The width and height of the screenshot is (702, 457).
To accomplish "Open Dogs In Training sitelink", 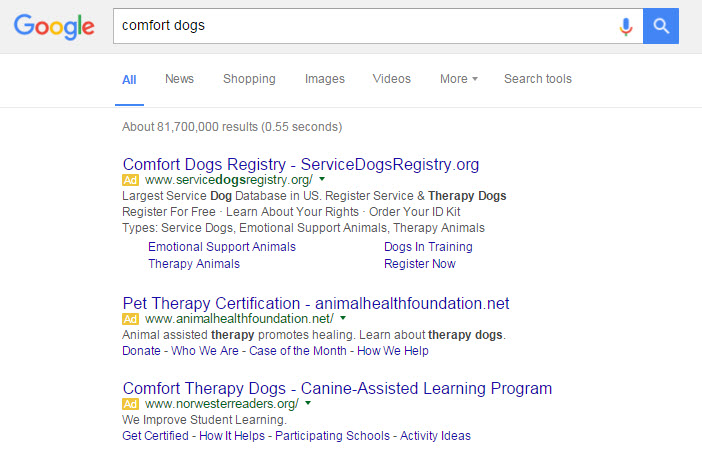I will click(428, 247).
